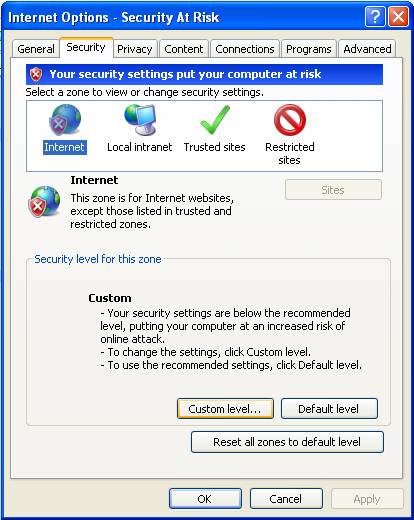This screenshot has height=520, width=414.
Task: Click the Internet globe with shield icon
Action: pyautogui.click(x=45, y=201)
